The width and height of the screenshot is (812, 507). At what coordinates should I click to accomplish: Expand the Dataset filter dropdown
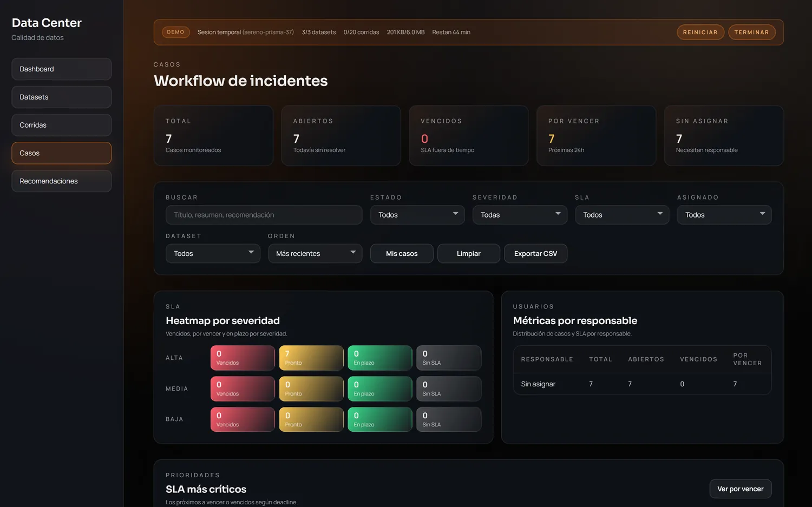[213, 253]
